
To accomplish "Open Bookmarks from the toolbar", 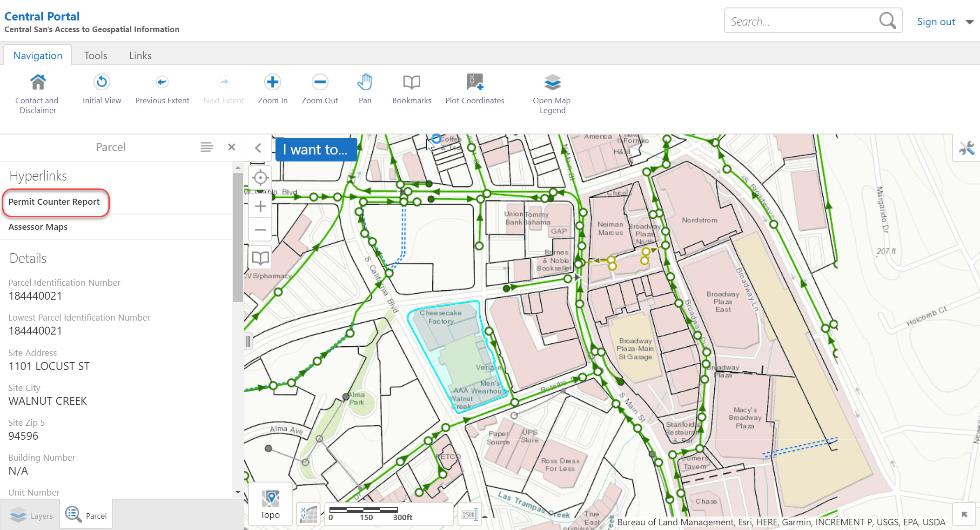I will tap(411, 88).
